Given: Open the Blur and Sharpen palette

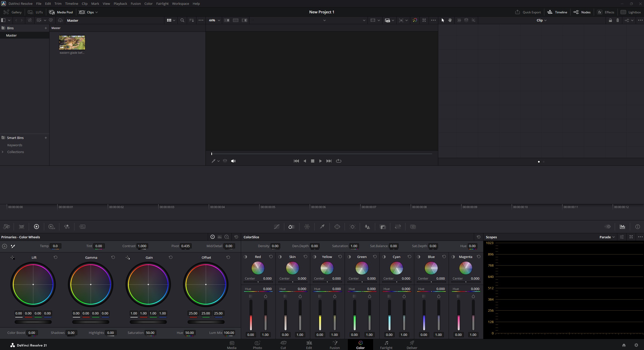Looking at the screenshot, I should [x=368, y=227].
